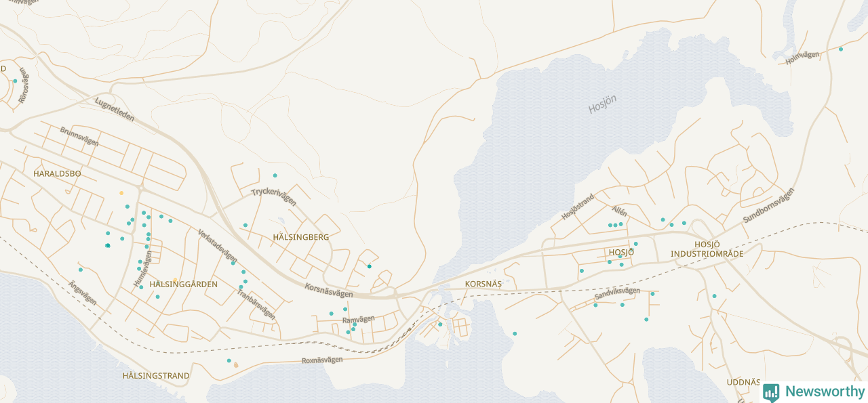Select the HÄLSINGBERG district label
868x403 pixels.
coord(300,237)
